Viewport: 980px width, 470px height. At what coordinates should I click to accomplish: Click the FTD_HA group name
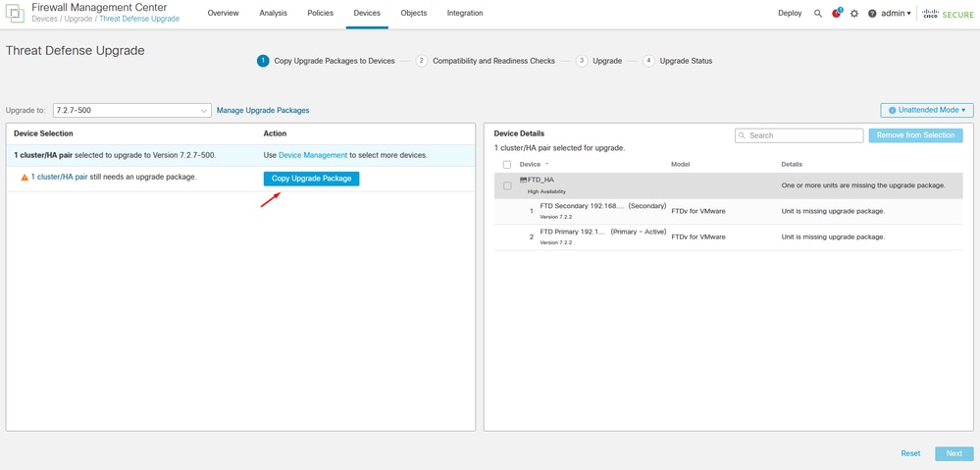pos(541,180)
